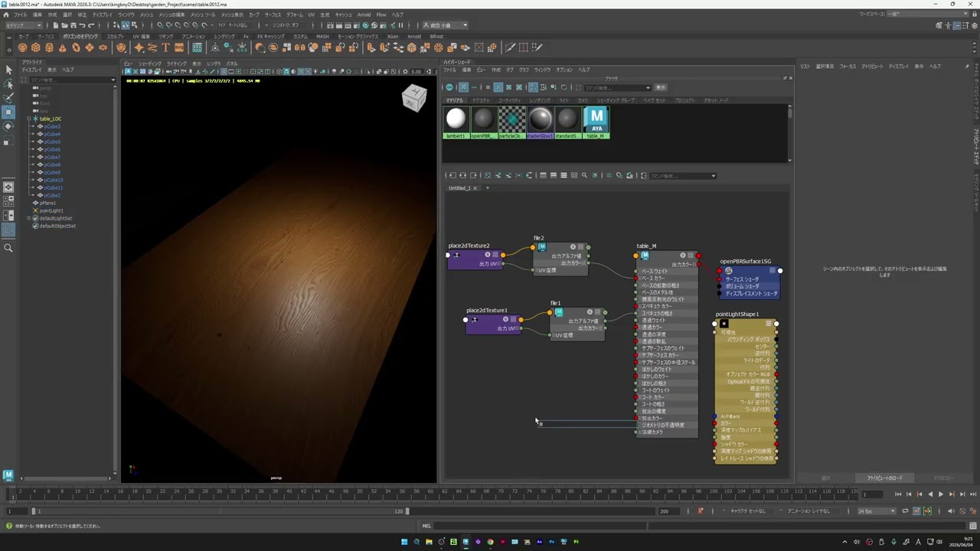Open the search magnifier in left toolbox
Viewport: 980px width, 551px height.
[8, 248]
